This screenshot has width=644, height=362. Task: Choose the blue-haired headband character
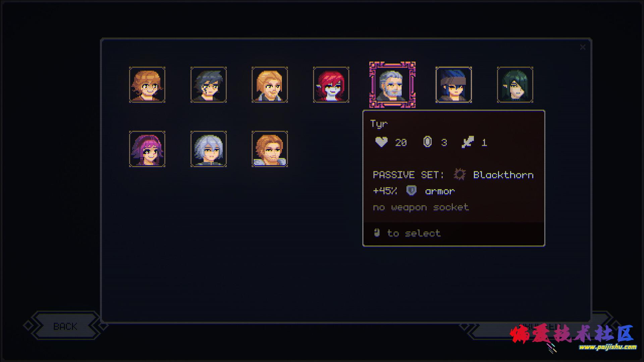tap(453, 85)
